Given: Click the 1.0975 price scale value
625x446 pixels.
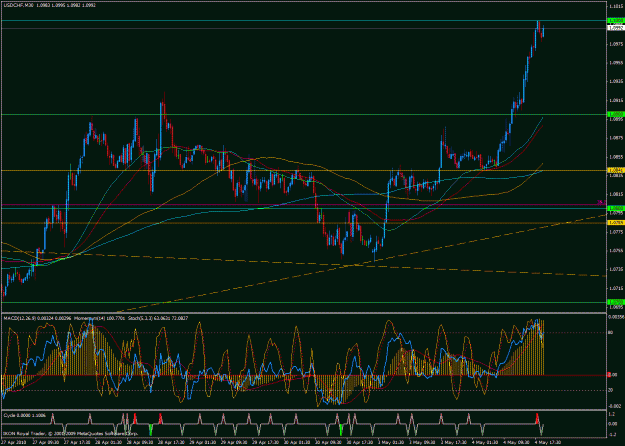Looking at the screenshot, I should (615, 44).
